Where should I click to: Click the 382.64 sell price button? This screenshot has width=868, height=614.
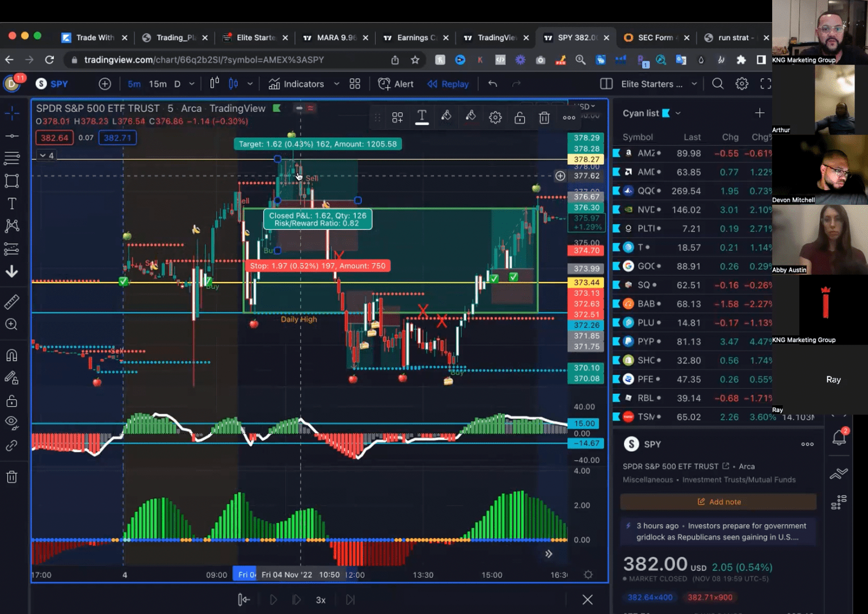[x=54, y=137]
